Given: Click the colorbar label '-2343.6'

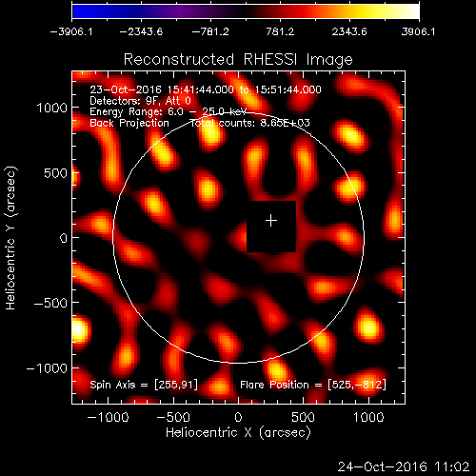Looking at the screenshot, I should click(x=141, y=31).
